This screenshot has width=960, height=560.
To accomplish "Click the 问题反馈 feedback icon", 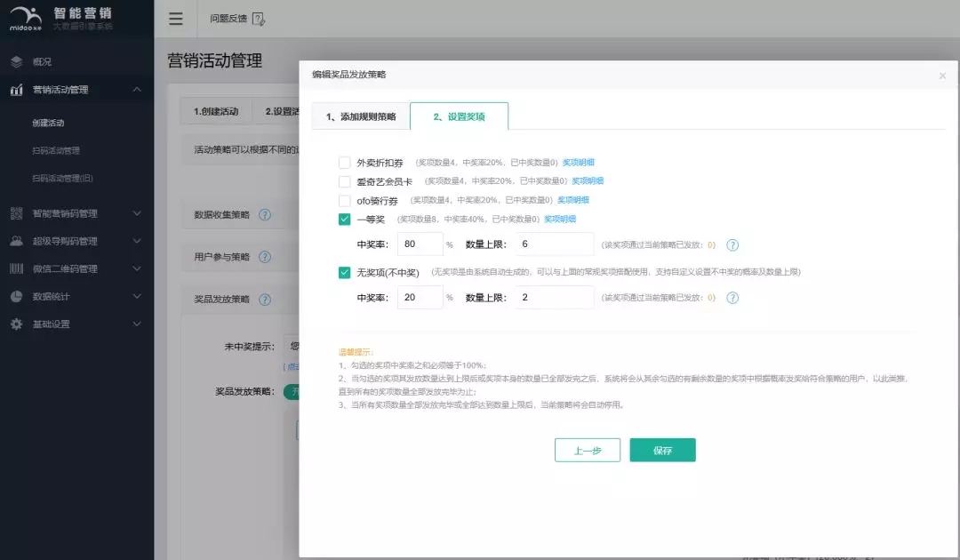I will click(x=259, y=19).
